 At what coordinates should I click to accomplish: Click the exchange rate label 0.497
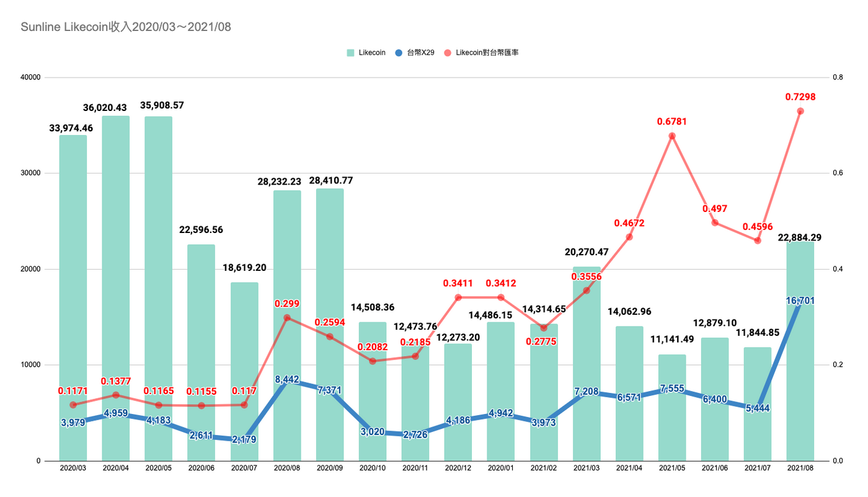(x=715, y=208)
